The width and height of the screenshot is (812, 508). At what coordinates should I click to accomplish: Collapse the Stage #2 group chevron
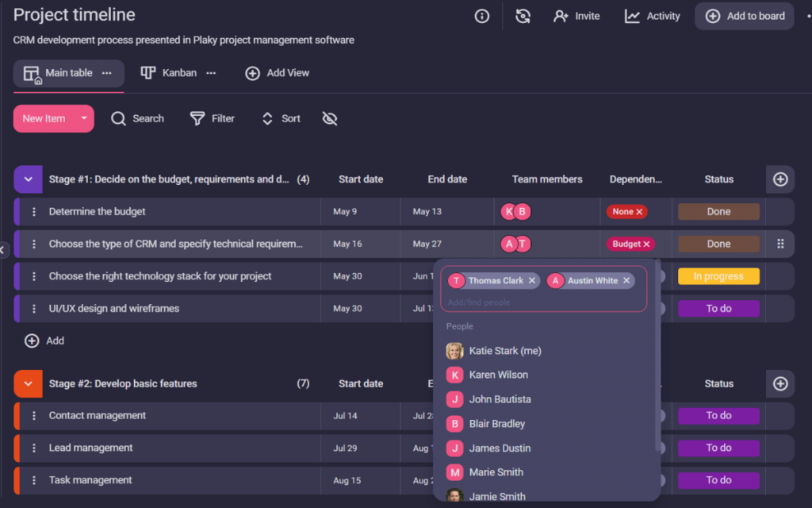coord(29,383)
